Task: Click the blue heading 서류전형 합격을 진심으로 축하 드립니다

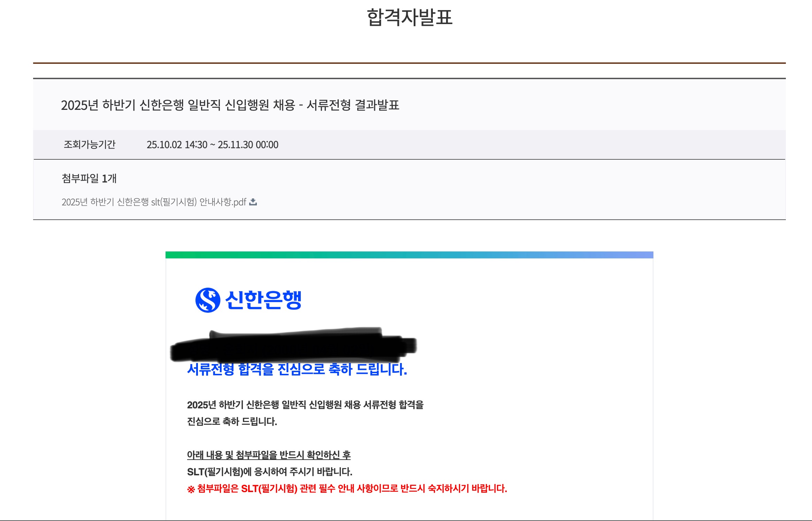Action: pos(297,370)
